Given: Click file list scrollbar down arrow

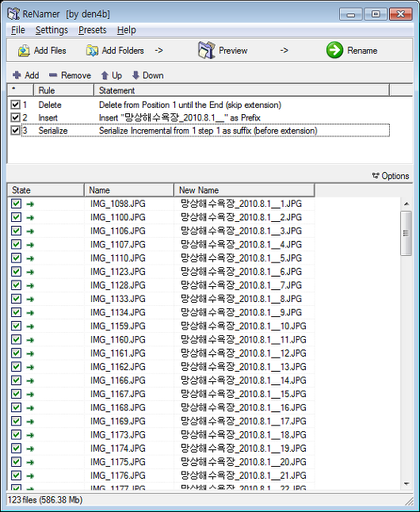Looking at the screenshot, I should [x=407, y=483].
